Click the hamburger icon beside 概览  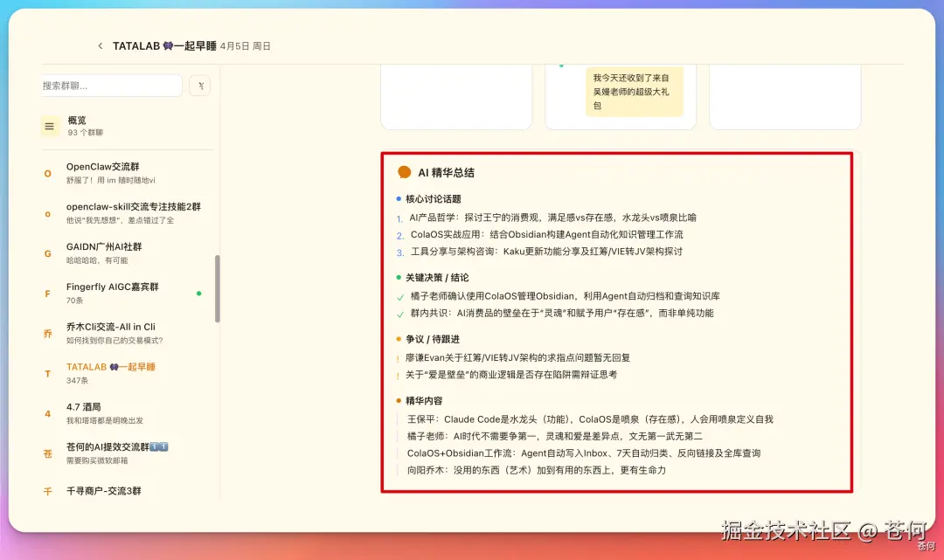point(49,125)
